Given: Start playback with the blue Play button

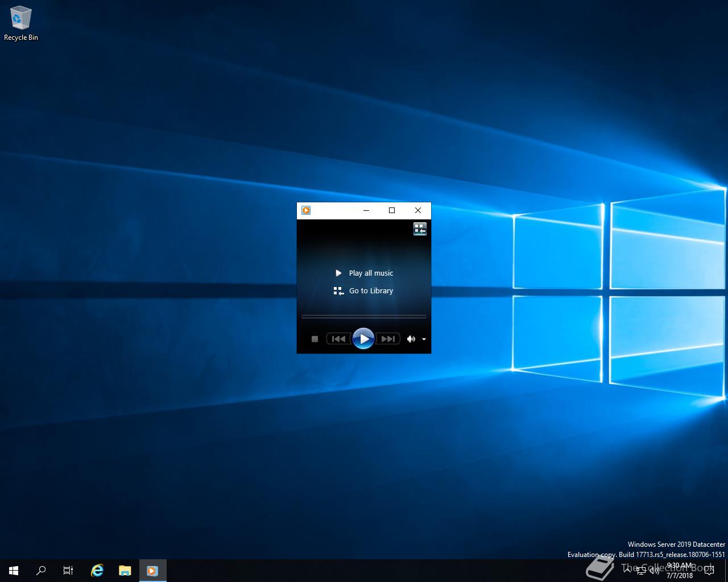Looking at the screenshot, I should [x=363, y=339].
